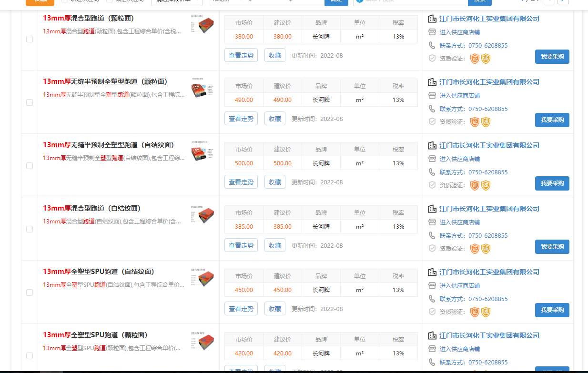This screenshot has width=588, height=373.
Task: Click the orange 证 badge in the 490.00 row
Action: (475, 122)
